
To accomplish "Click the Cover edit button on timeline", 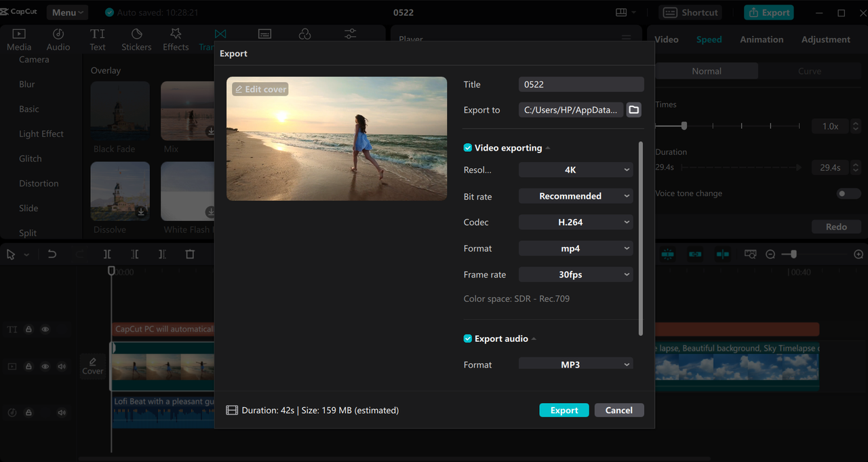I will [x=93, y=366].
